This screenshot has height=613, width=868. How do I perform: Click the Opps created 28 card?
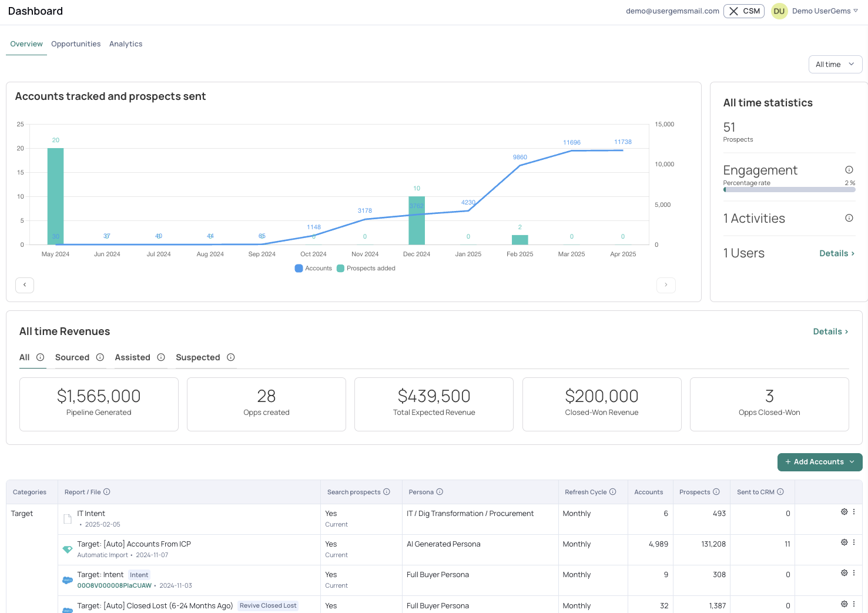(x=266, y=404)
